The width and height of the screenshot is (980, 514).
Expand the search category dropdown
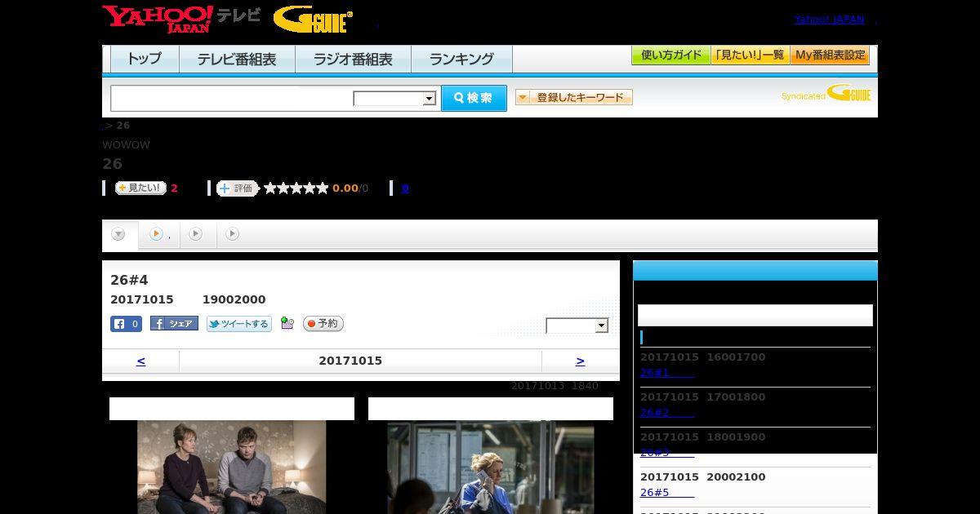pos(394,99)
